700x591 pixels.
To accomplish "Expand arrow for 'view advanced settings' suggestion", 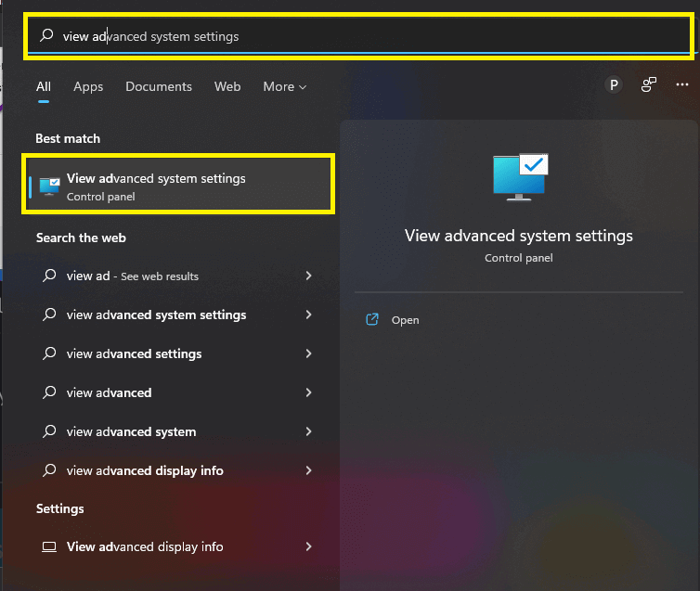I will (x=308, y=354).
